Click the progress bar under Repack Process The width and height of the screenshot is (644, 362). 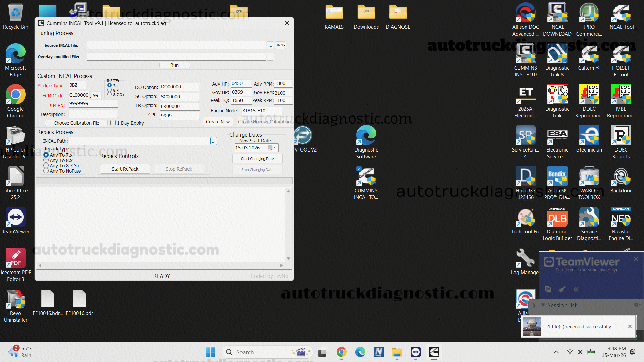tap(164, 181)
